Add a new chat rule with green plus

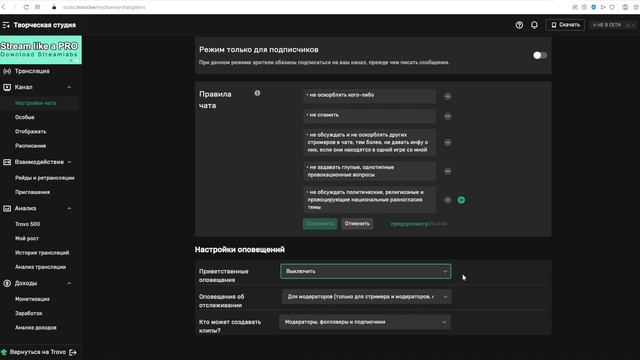(x=461, y=200)
